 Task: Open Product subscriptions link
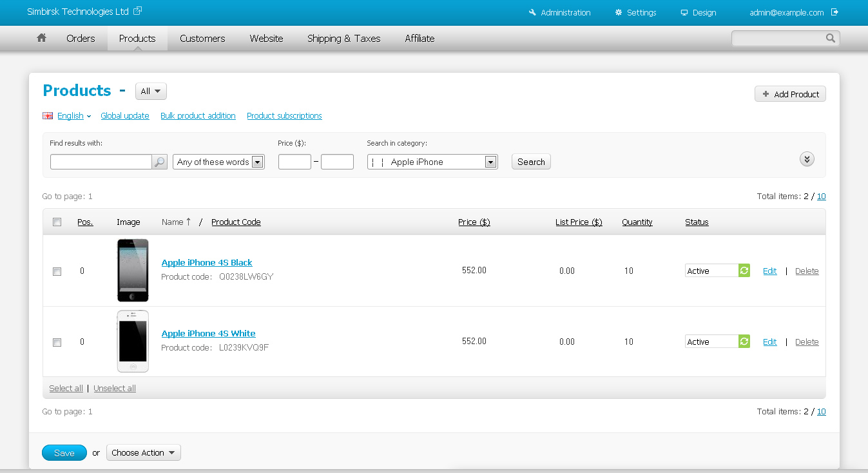(x=284, y=116)
